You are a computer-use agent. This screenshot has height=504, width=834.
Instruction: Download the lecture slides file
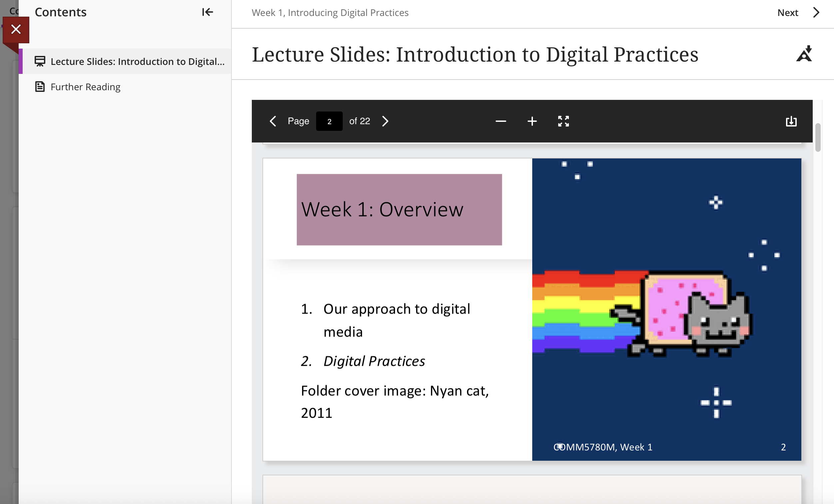pyautogui.click(x=791, y=121)
